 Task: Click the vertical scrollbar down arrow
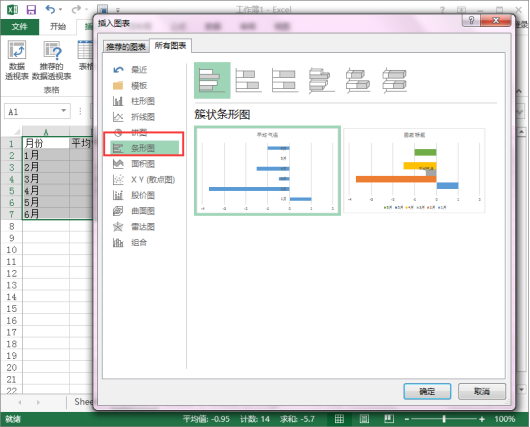pos(522,389)
